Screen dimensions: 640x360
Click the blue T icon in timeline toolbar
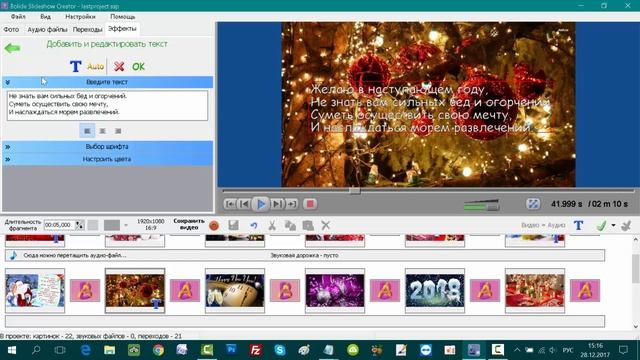coord(578,225)
